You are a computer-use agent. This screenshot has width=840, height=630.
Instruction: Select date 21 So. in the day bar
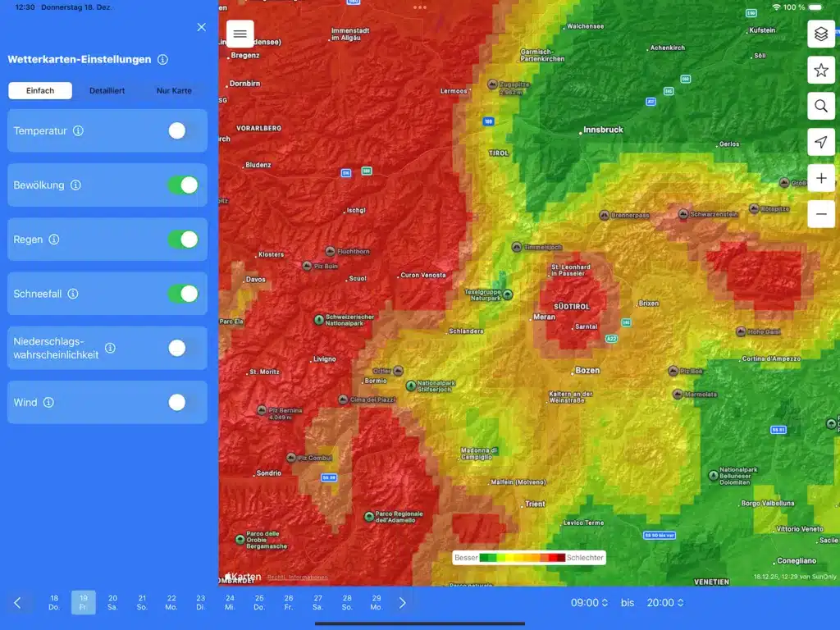[x=142, y=603]
